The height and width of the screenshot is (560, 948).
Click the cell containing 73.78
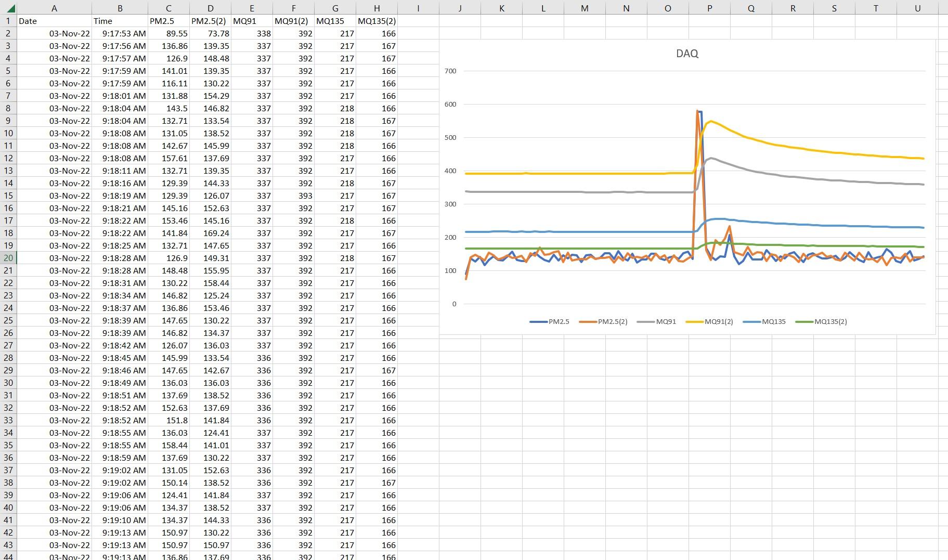point(210,33)
